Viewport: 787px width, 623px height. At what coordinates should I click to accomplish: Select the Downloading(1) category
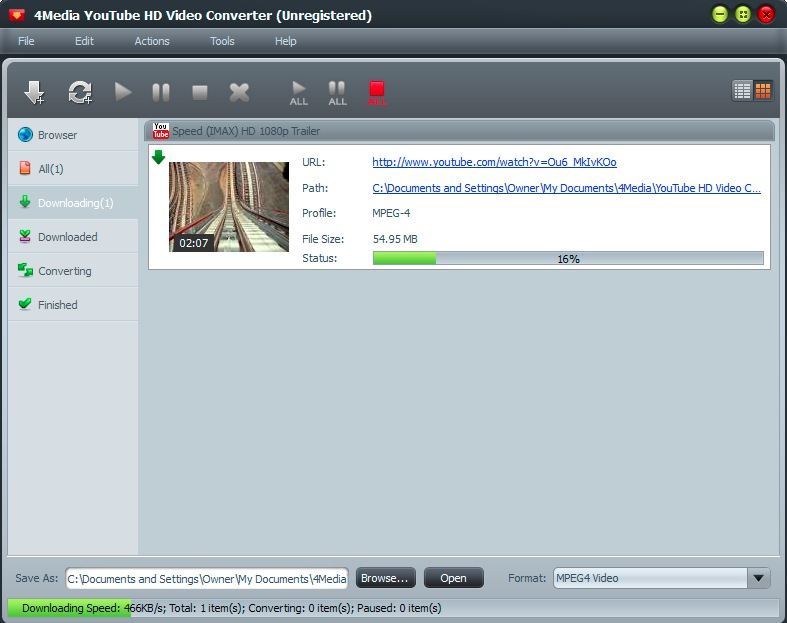point(73,202)
